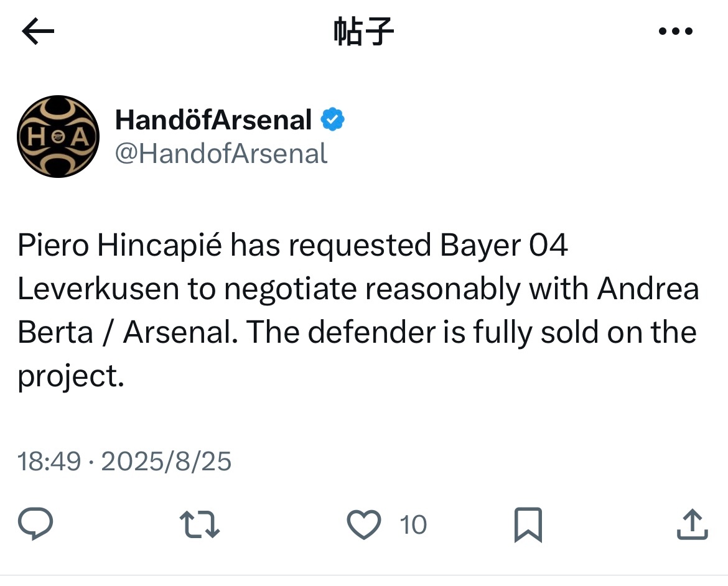Tap 'Andrea' in the post text
The image size is (728, 586).
(648, 289)
